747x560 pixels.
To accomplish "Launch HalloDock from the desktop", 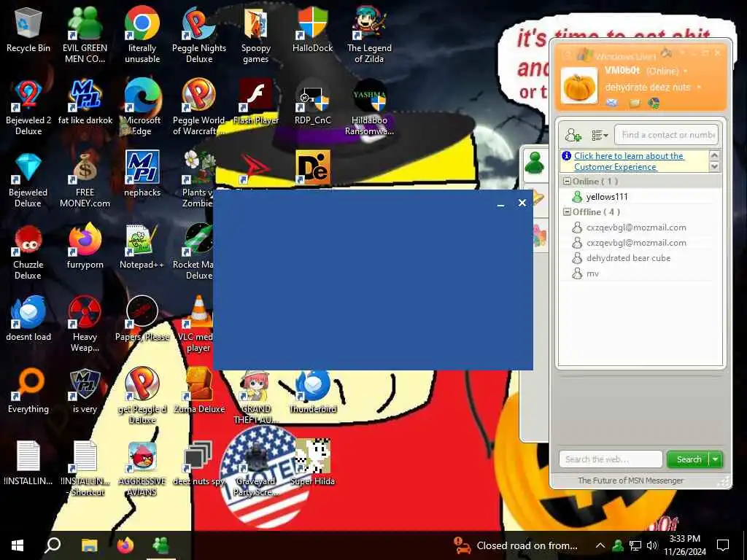I will point(312,29).
